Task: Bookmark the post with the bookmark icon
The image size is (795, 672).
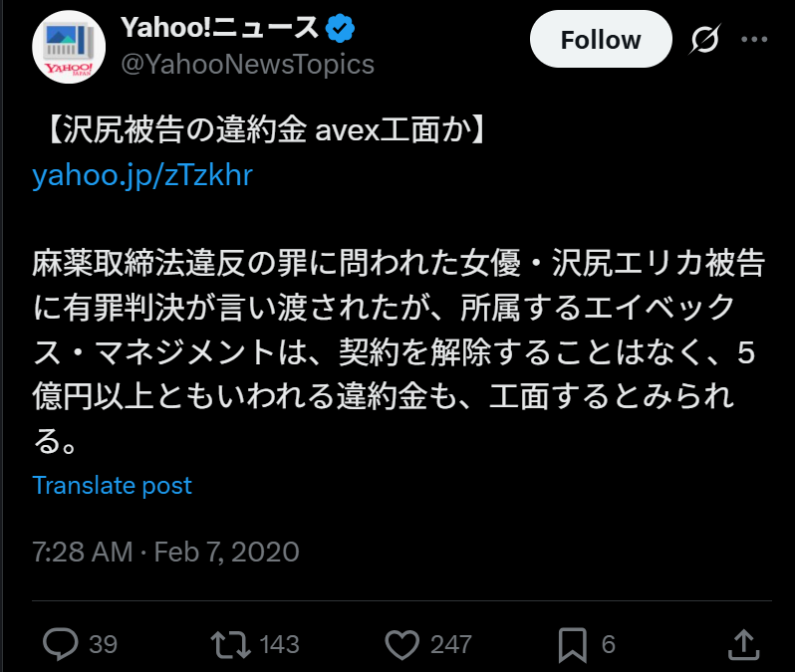Action: pos(573,645)
